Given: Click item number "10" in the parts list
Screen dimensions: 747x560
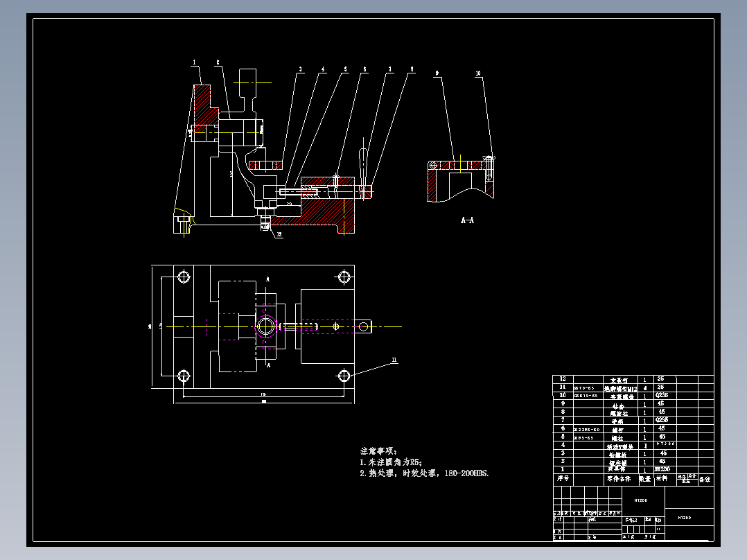Looking at the screenshot, I should pyautogui.click(x=563, y=395).
